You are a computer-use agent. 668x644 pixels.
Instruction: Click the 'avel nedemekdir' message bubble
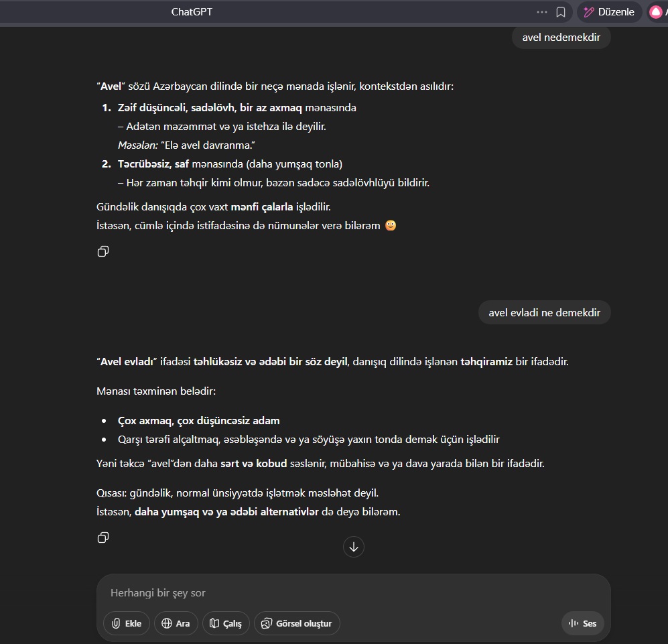tap(561, 38)
